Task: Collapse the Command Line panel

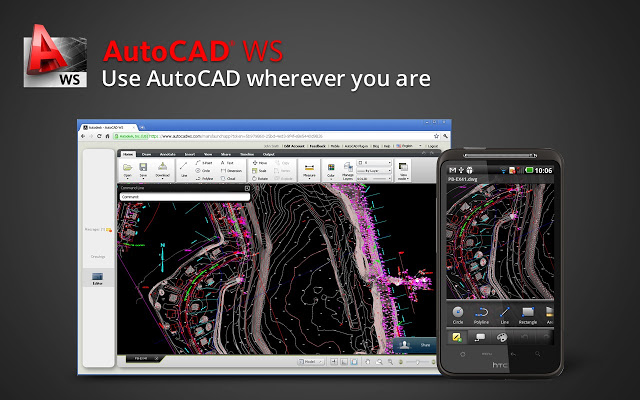Action: (247, 188)
